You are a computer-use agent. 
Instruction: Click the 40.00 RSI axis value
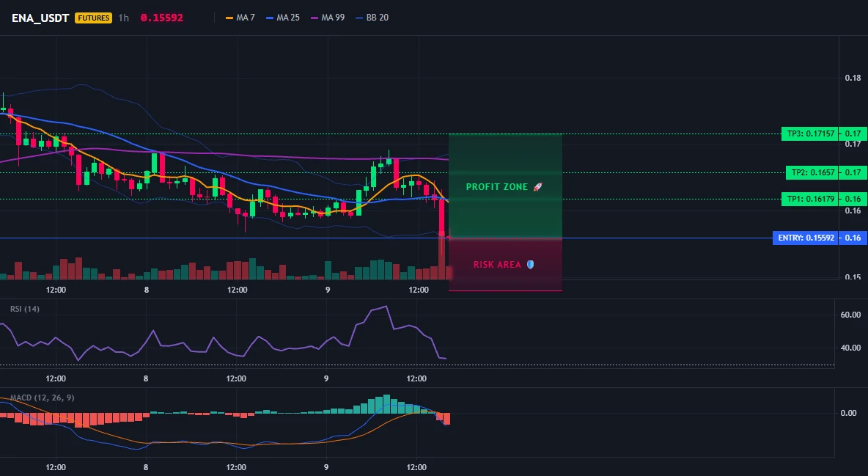850,348
